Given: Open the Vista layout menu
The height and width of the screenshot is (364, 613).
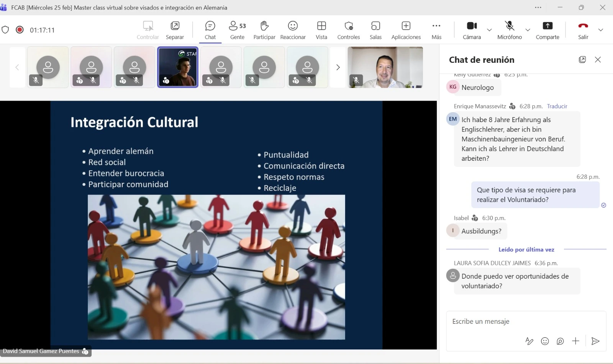Looking at the screenshot, I should pyautogui.click(x=321, y=30).
